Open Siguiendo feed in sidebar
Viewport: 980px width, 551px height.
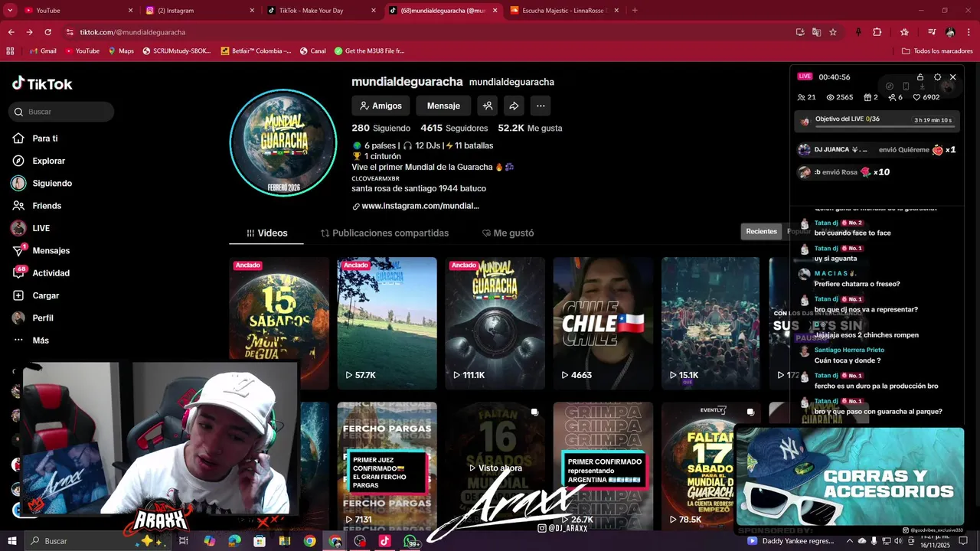tap(42, 184)
